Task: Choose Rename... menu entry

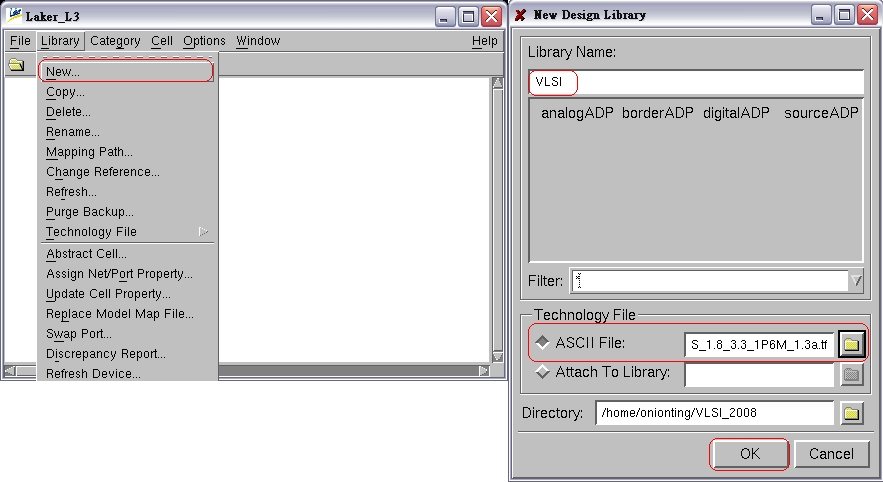Action: (x=126, y=132)
